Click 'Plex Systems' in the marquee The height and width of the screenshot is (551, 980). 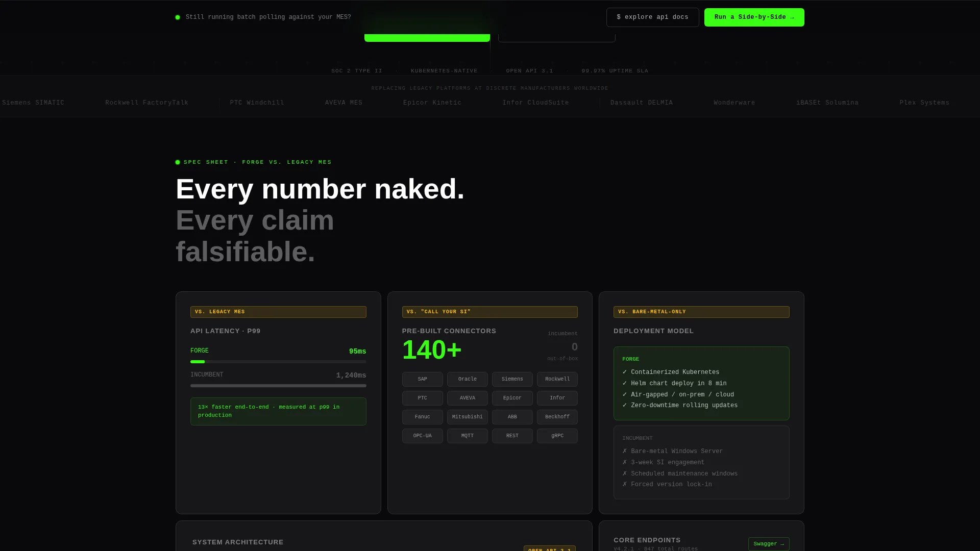point(924,103)
